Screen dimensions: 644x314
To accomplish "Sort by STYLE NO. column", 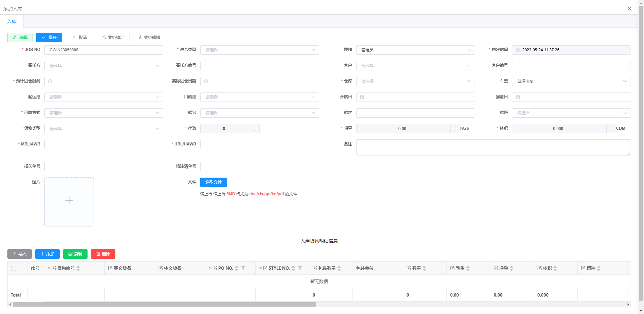I will (x=293, y=268).
